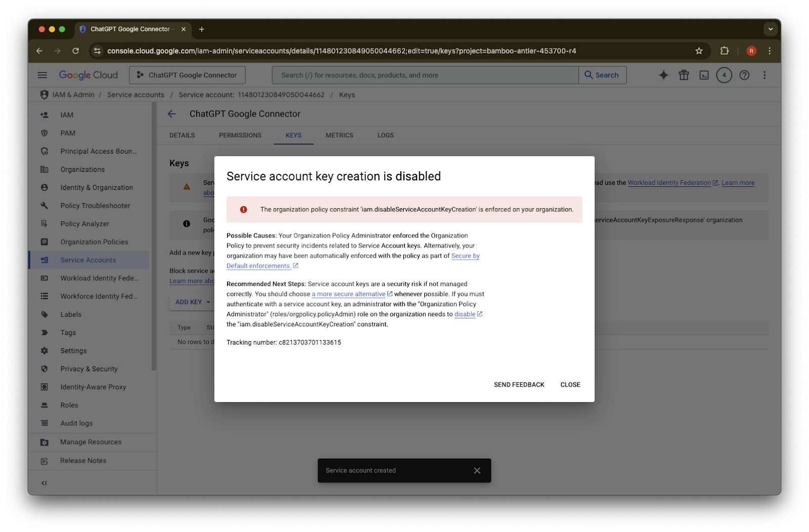809x532 pixels.
Task: Click the Audit logs icon in sidebar
Action: pyautogui.click(x=44, y=423)
